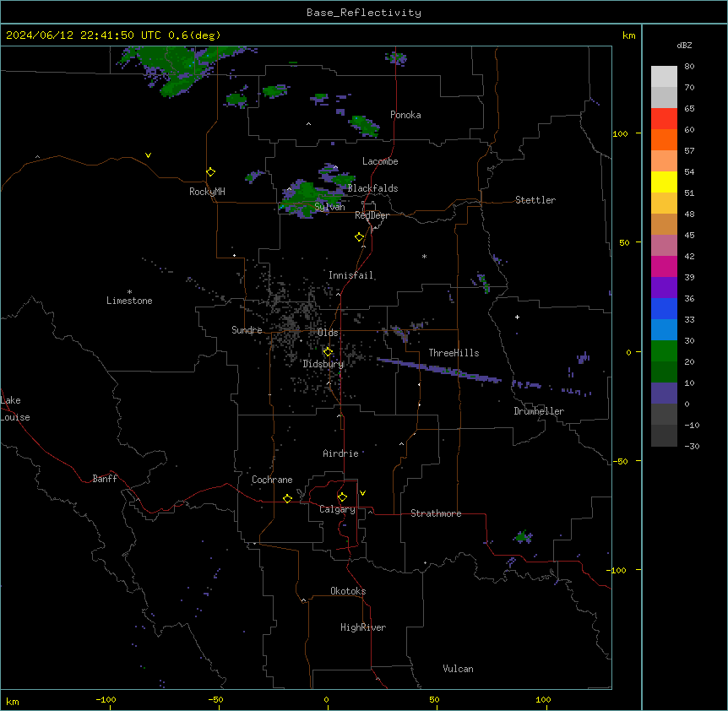
Task: Pick the indigo legend swatch above 0
Action: [664, 393]
